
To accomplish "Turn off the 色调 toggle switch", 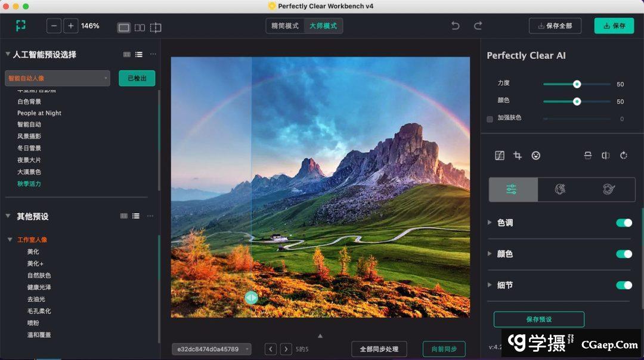I will point(624,223).
